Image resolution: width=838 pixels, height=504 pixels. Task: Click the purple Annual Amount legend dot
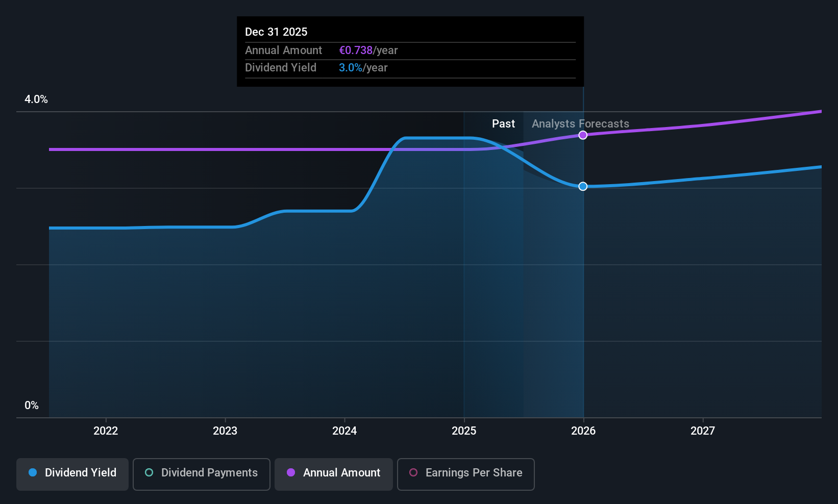(291, 472)
